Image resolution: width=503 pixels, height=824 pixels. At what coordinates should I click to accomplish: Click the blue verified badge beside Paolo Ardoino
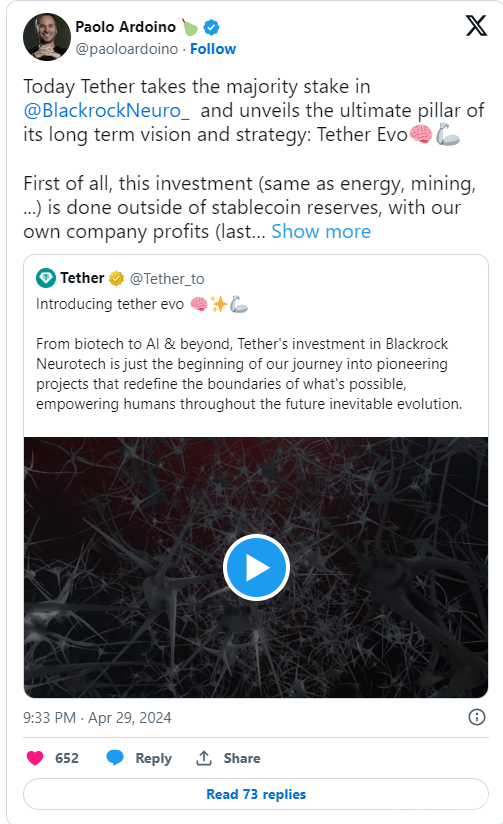(212, 27)
